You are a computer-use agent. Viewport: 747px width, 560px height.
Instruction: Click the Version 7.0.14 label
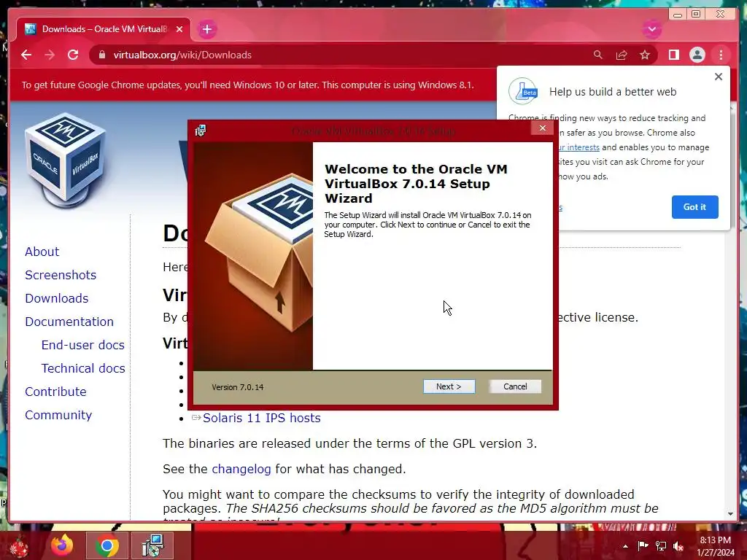coord(237,387)
